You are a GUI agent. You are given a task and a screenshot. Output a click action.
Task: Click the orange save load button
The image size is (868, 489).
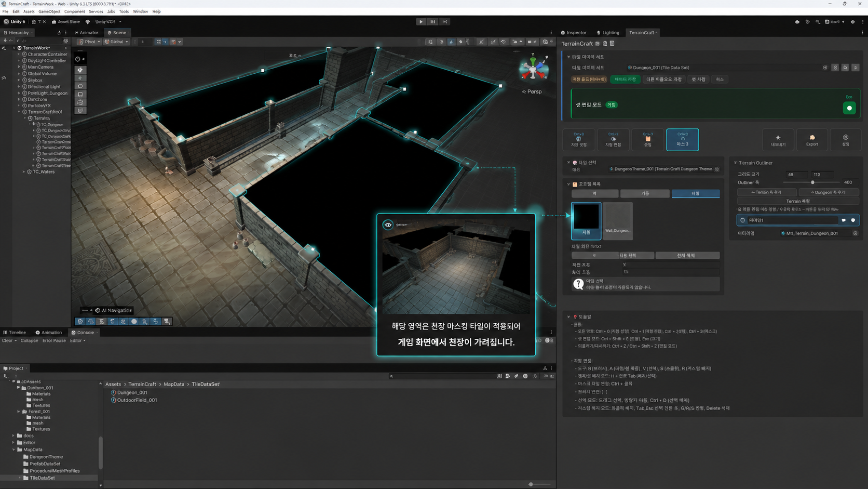[589, 80]
